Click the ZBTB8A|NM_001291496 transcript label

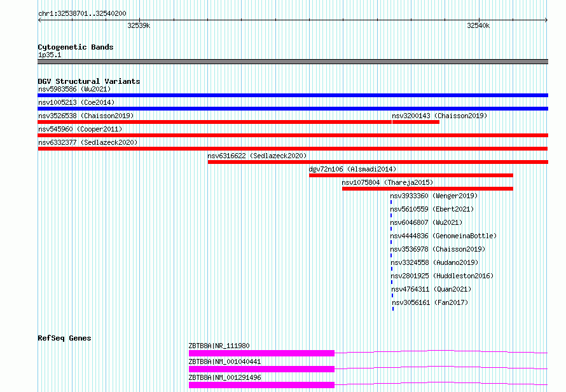[224, 377]
